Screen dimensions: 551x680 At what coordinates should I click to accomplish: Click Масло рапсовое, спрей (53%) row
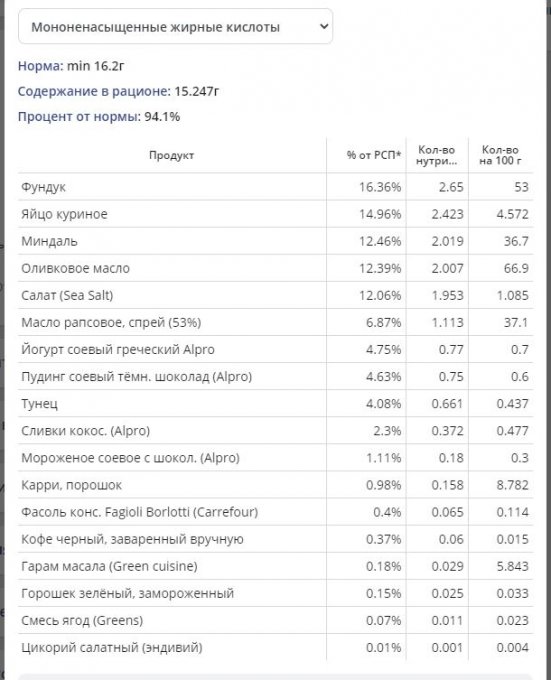point(275,322)
